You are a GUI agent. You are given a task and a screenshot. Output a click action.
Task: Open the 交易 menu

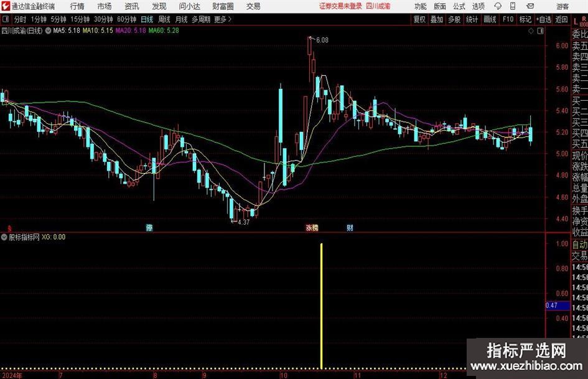point(253,6)
